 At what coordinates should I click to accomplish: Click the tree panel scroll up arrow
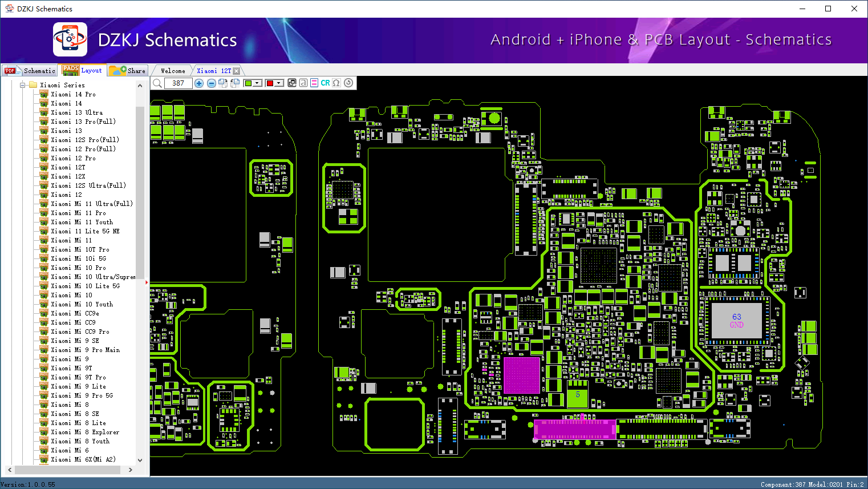[140, 86]
